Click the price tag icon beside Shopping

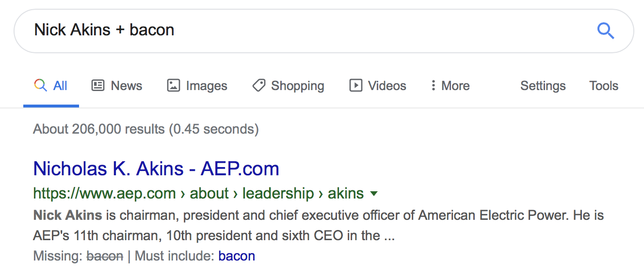(x=258, y=86)
